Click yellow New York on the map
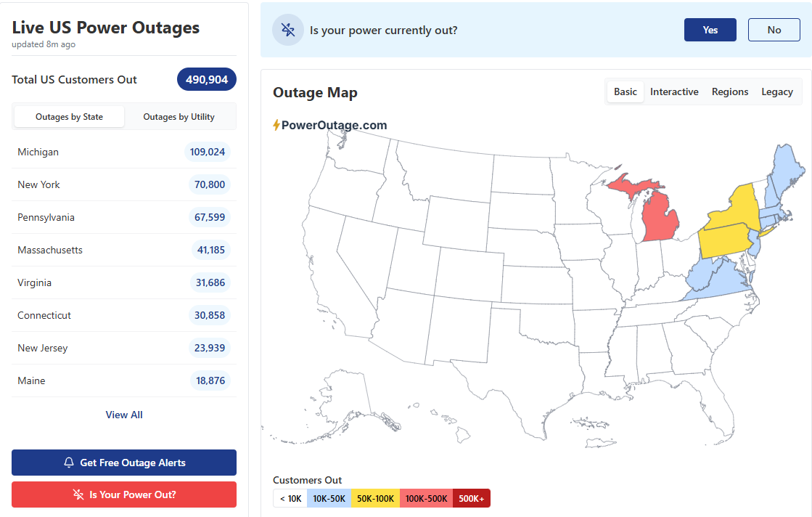Viewport: 812px width, 517px height. [x=738, y=210]
